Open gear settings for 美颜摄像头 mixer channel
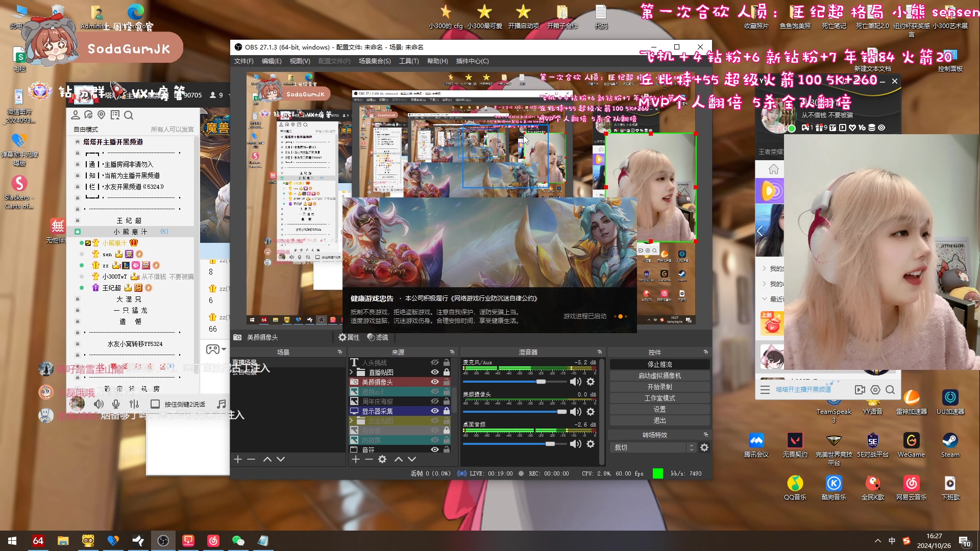Viewport: 980px width, 551px height. (591, 412)
